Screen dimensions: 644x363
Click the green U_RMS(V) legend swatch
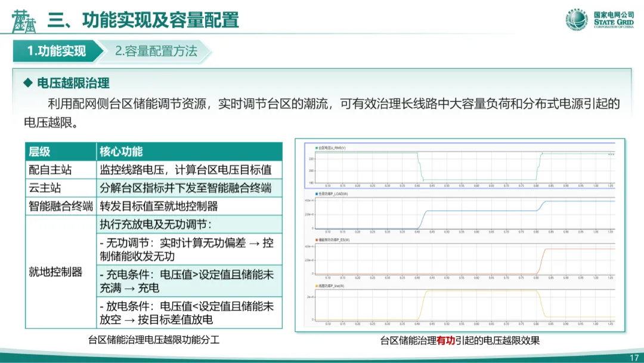pos(317,147)
